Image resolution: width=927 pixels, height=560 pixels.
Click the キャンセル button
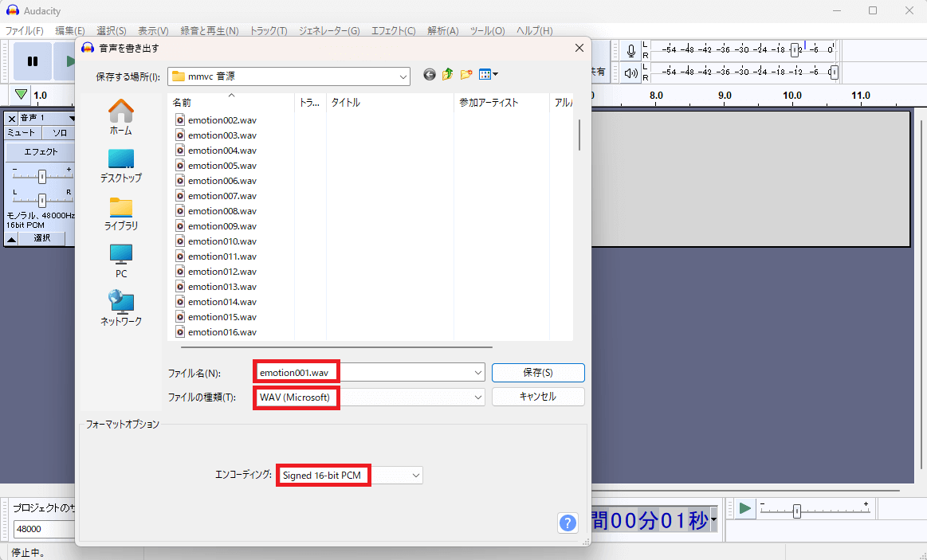[538, 397]
